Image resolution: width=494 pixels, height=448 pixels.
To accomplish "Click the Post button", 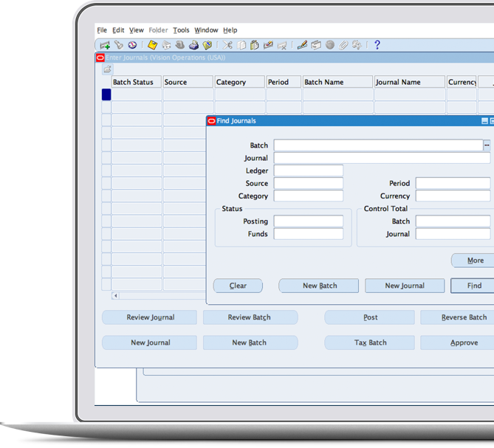I will 370,317.
